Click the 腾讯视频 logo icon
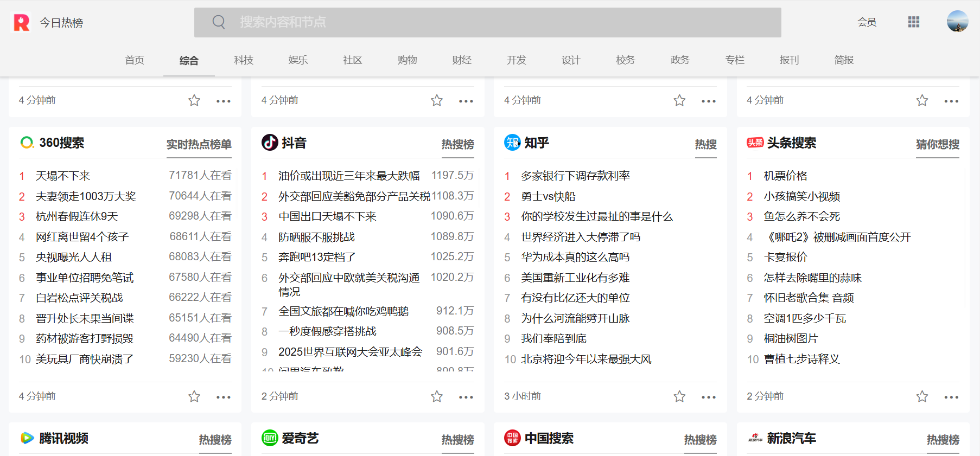 (27, 438)
